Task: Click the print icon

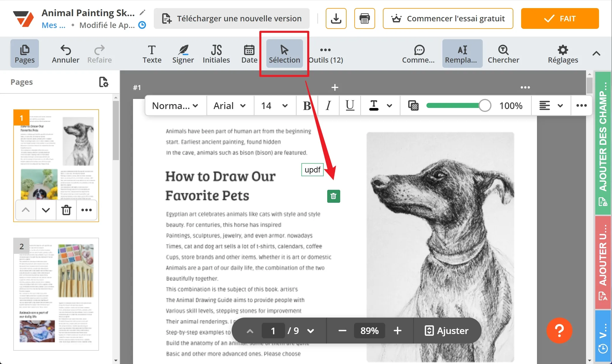Action: click(x=364, y=18)
